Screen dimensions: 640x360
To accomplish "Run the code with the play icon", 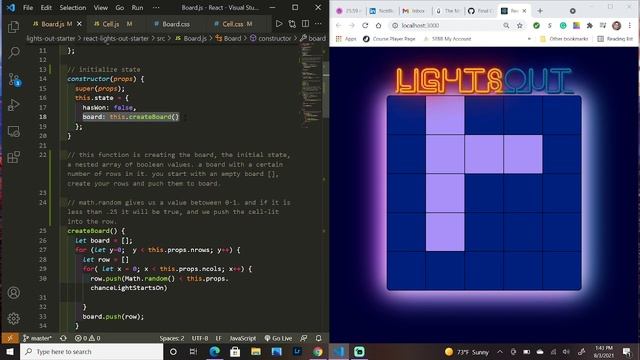I will [279, 24].
